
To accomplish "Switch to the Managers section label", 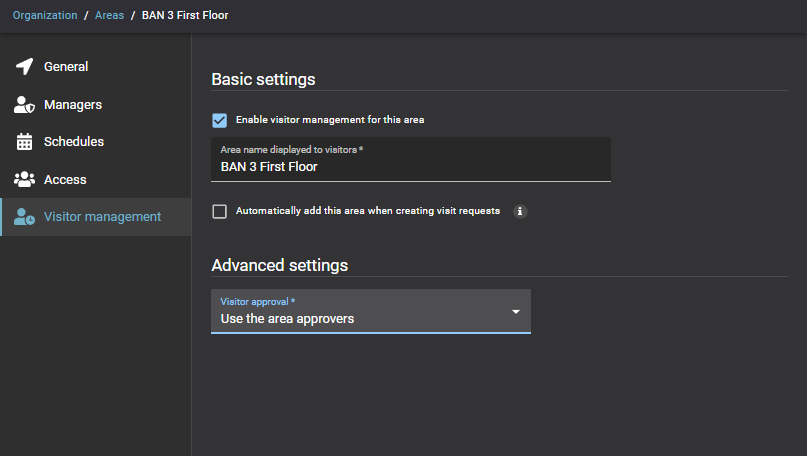I will point(73,105).
